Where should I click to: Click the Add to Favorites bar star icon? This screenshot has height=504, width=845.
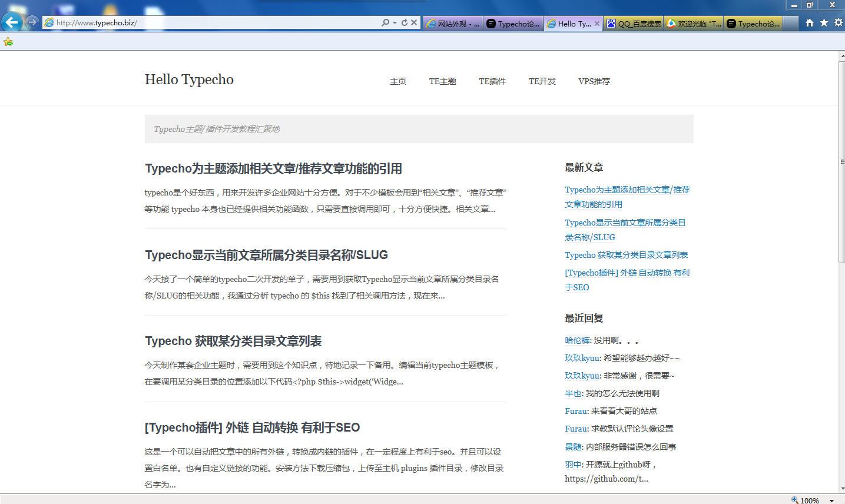coord(8,41)
